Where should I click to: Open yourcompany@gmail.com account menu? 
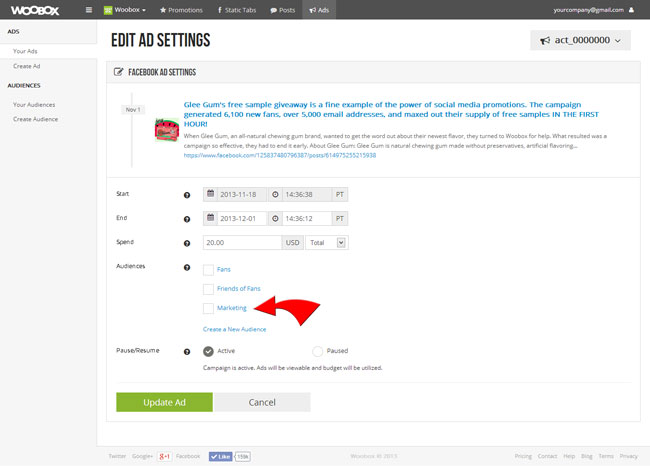point(588,10)
